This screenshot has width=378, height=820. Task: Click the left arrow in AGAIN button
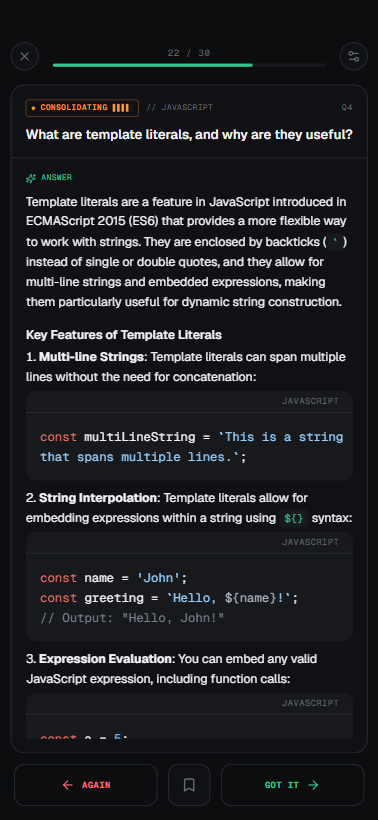(67, 785)
